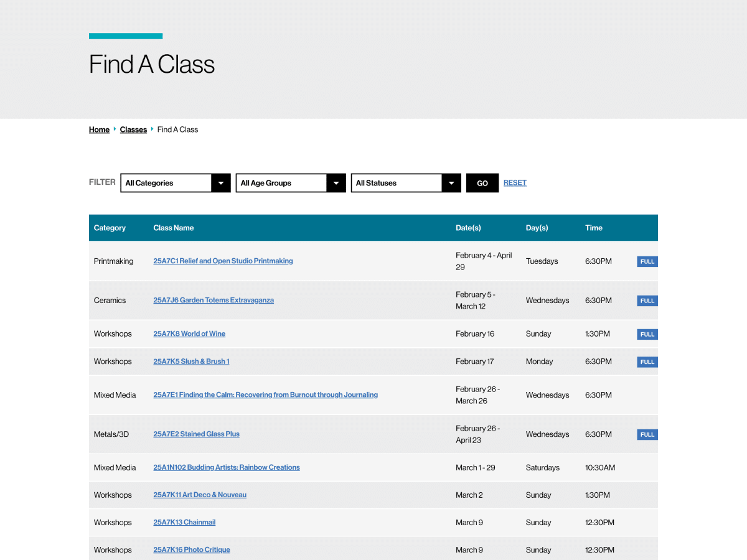Open Relief and Open Studio Printmaking class

223,261
